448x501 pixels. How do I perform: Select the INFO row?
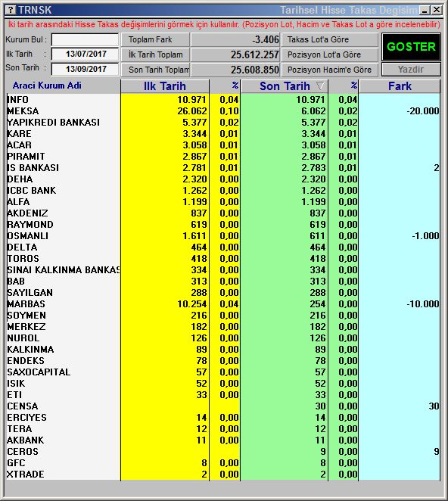[x=223, y=100]
